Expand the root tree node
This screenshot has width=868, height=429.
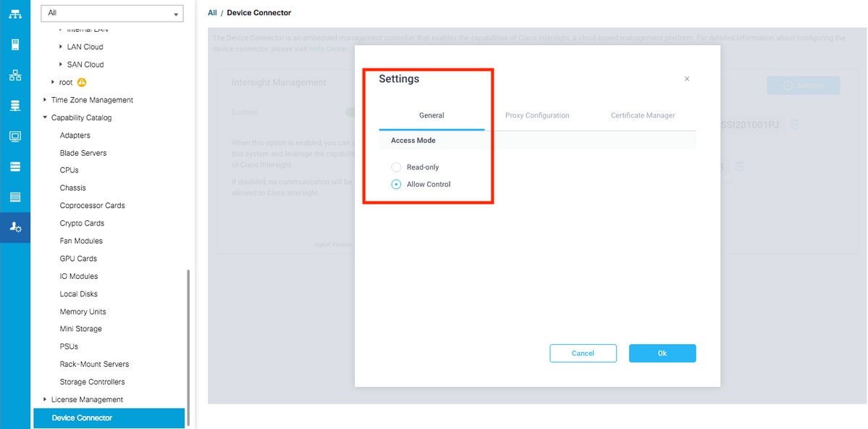(53, 82)
